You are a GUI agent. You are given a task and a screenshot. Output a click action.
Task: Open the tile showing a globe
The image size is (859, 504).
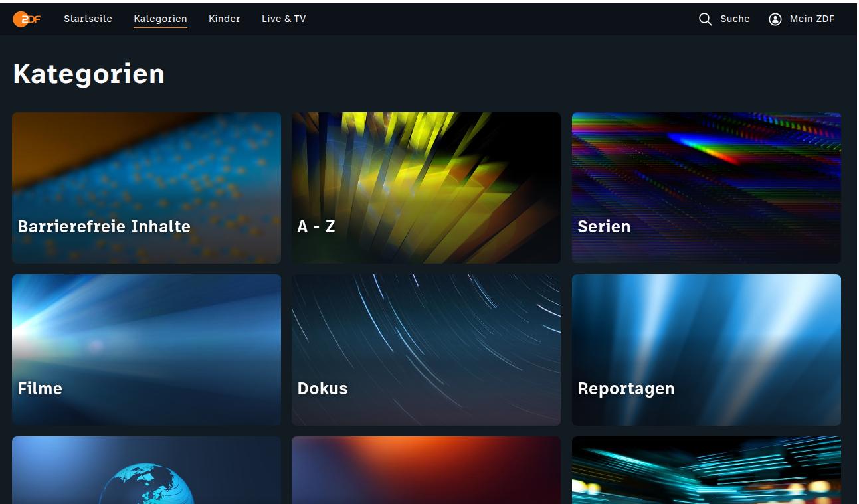click(x=146, y=470)
